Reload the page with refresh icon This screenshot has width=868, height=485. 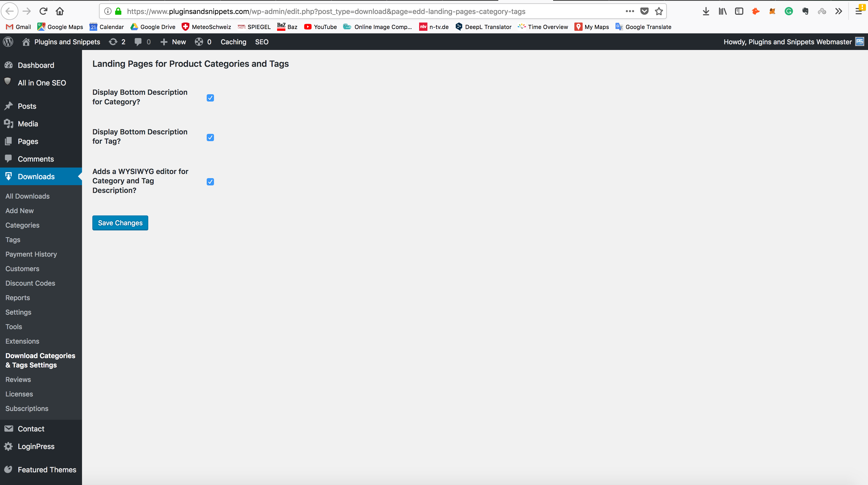pyautogui.click(x=43, y=11)
